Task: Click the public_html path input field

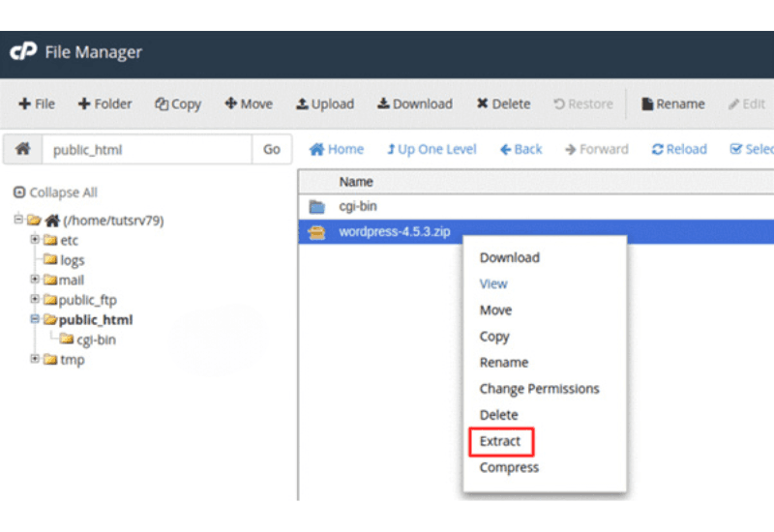Action: [x=145, y=150]
